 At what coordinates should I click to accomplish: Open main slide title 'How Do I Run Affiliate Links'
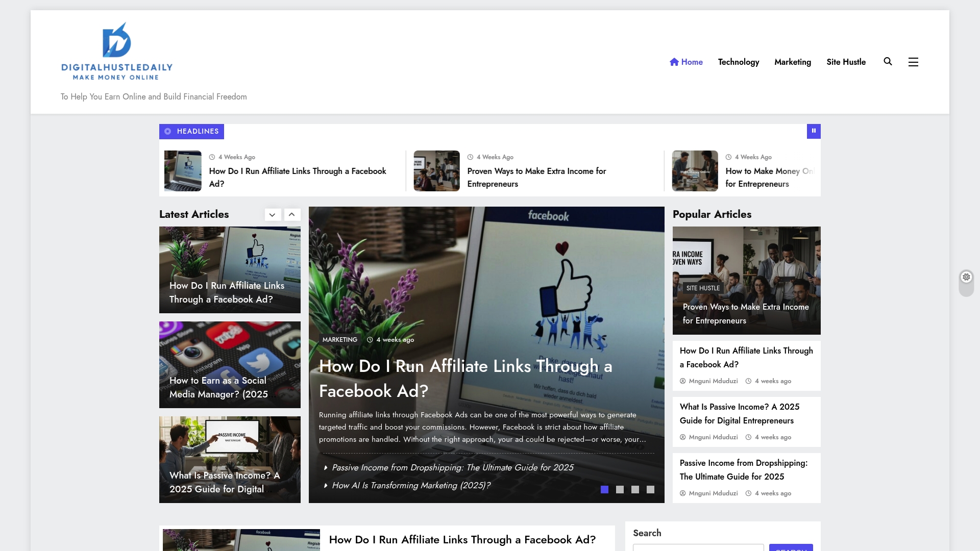click(x=465, y=379)
